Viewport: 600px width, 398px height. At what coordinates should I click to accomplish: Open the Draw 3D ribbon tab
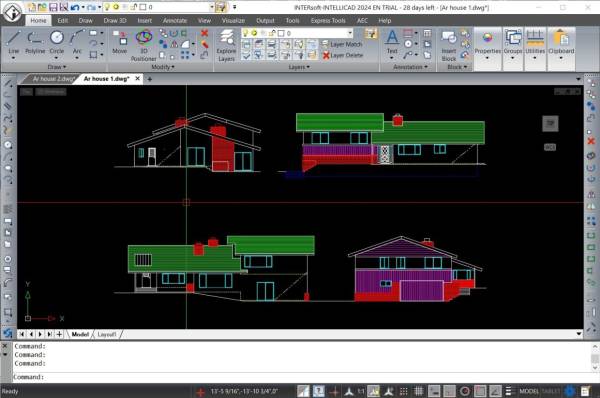(115, 21)
